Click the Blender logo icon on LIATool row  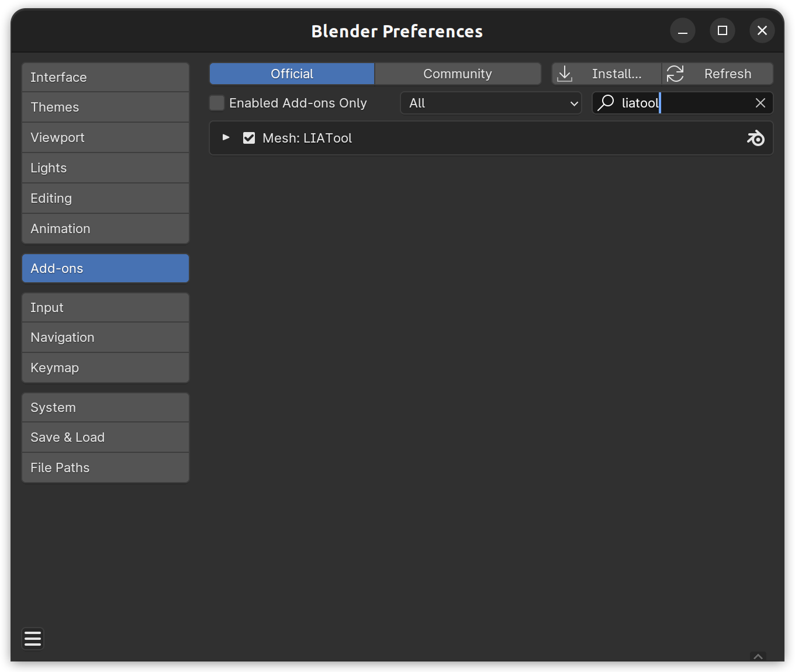tap(755, 138)
